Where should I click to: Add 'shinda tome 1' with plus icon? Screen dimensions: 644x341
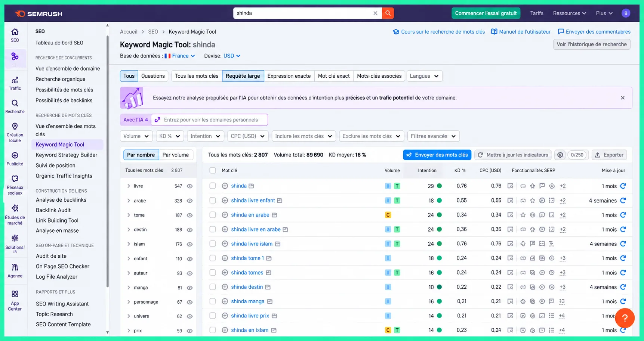pyautogui.click(x=225, y=258)
